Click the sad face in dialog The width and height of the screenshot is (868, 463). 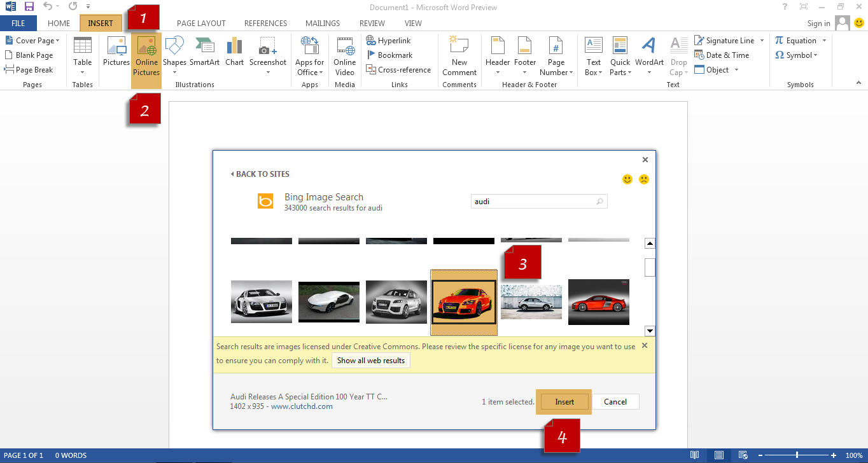tap(644, 179)
